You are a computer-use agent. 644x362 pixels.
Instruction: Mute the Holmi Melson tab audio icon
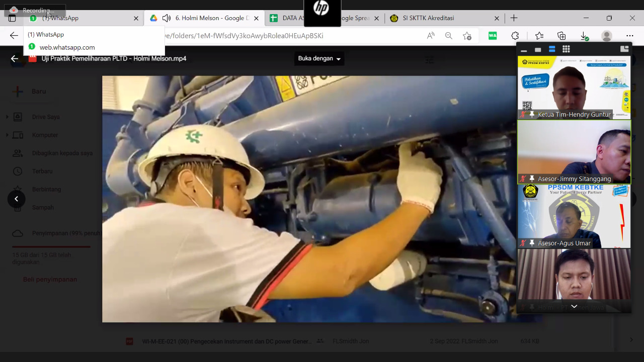coord(167,18)
